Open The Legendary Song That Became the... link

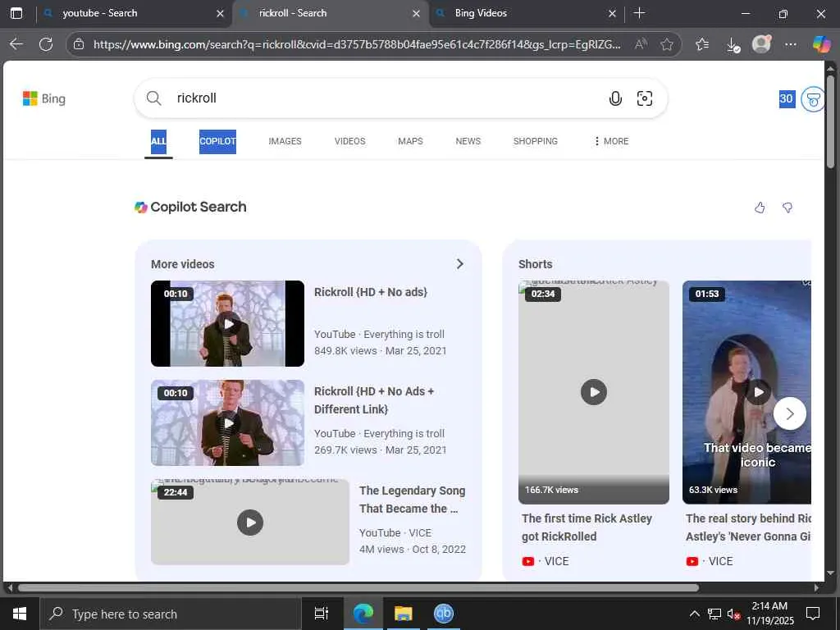(412, 500)
